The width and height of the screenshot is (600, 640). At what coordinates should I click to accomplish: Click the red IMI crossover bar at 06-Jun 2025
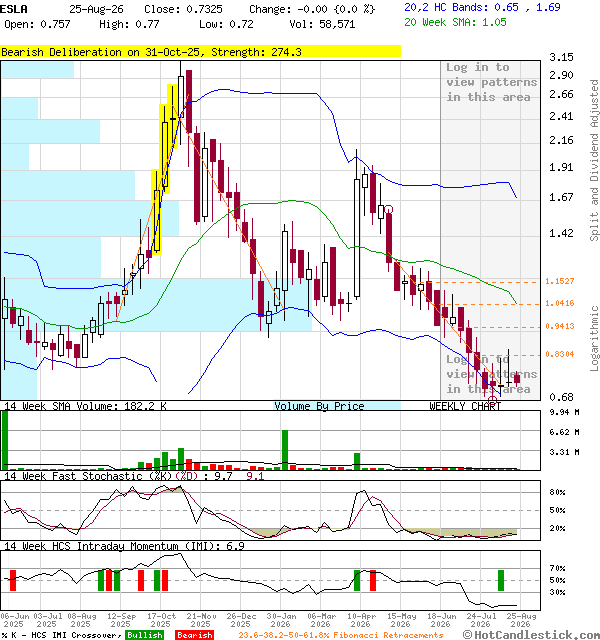13,580
